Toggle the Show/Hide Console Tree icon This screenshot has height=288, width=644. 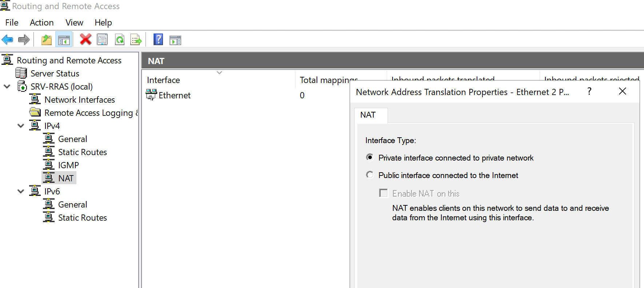point(64,40)
